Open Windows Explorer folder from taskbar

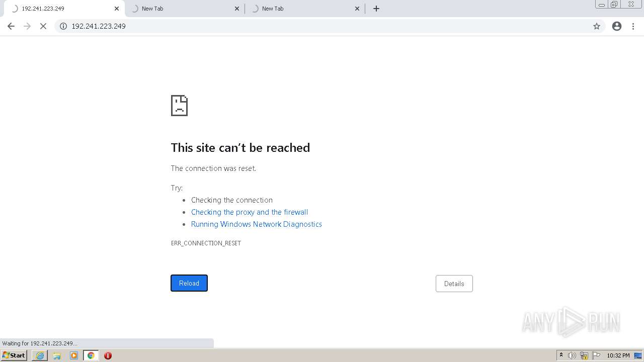57,355
